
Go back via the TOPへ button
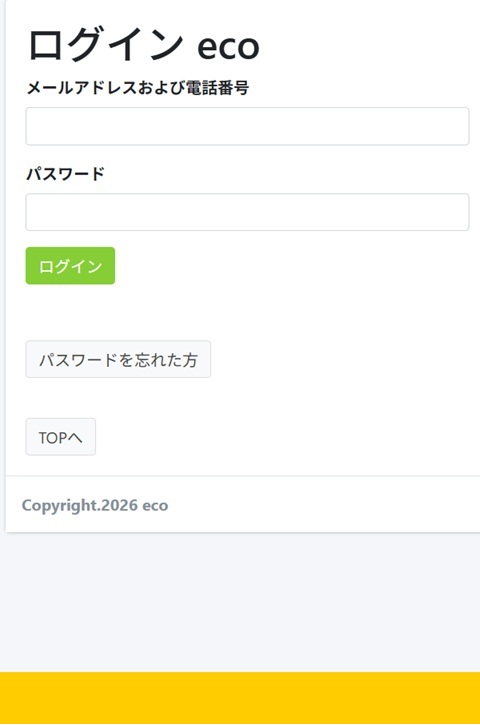click(61, 437)
